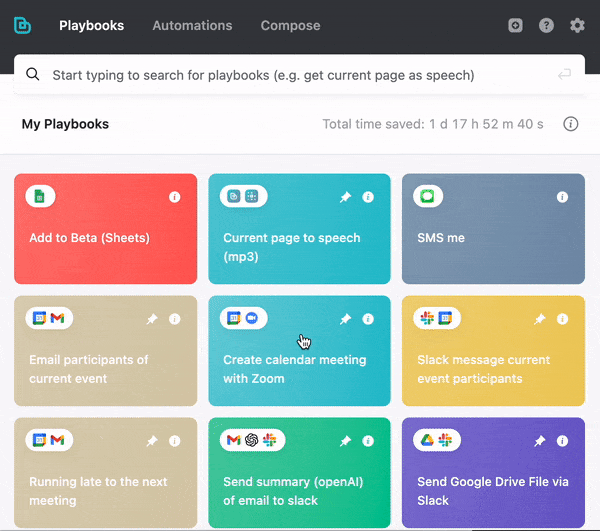Open Slack message current event participants playbook
The image size is (600, 531).
[493, 350]
